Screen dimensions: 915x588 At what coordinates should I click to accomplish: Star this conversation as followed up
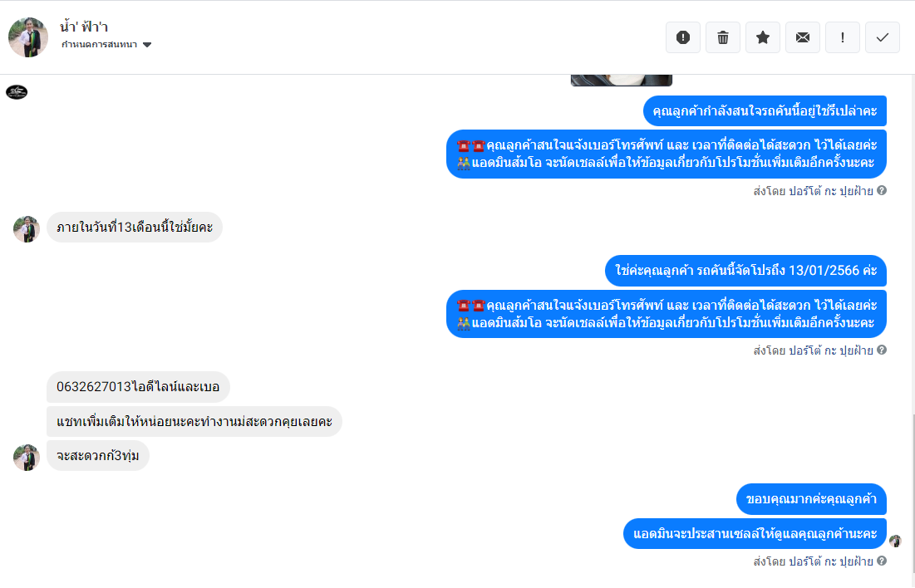(763, 37)
